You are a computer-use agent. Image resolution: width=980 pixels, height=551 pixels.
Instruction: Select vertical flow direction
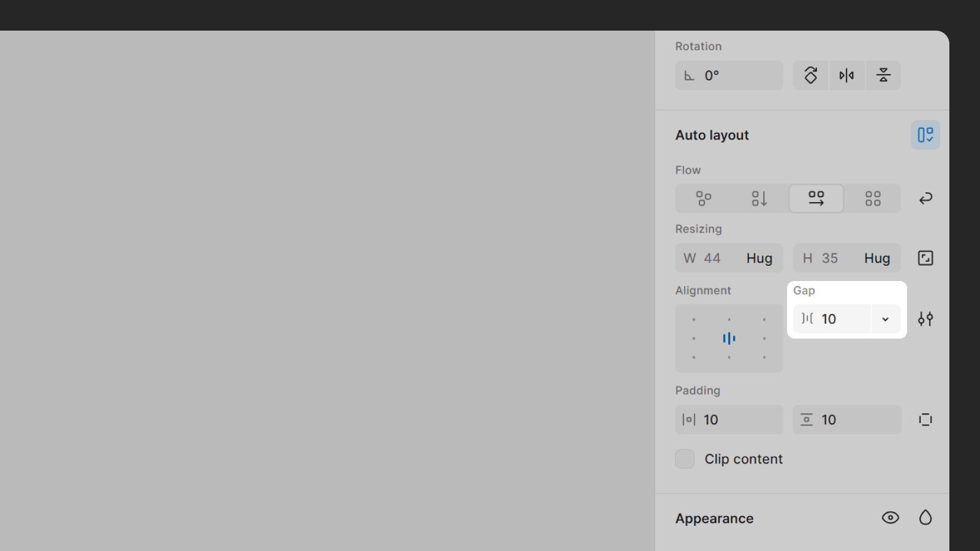click(x=759, y=198)
